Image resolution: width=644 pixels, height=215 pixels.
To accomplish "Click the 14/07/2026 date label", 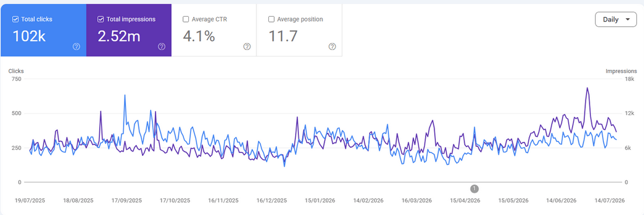I will coord(611,200).
